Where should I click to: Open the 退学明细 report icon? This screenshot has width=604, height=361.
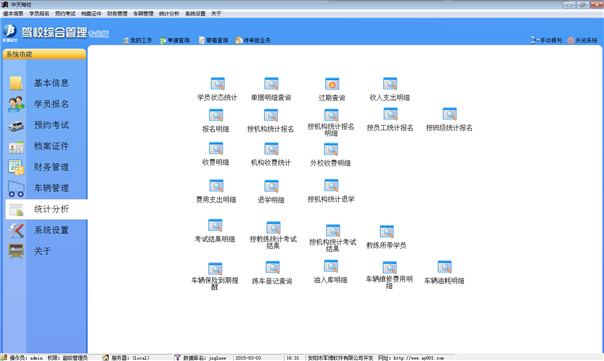click(271, 186)
